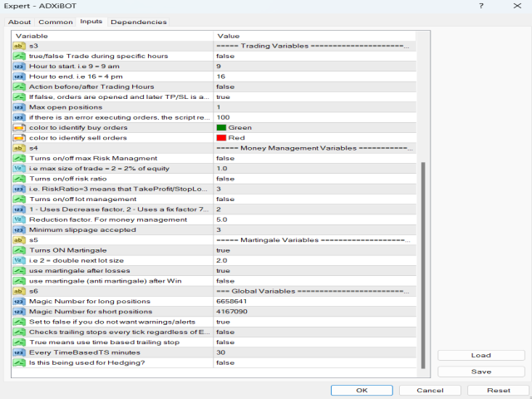Click the double icon for max size of trade
Screen dimensions: 532x399
click(19, 168)
